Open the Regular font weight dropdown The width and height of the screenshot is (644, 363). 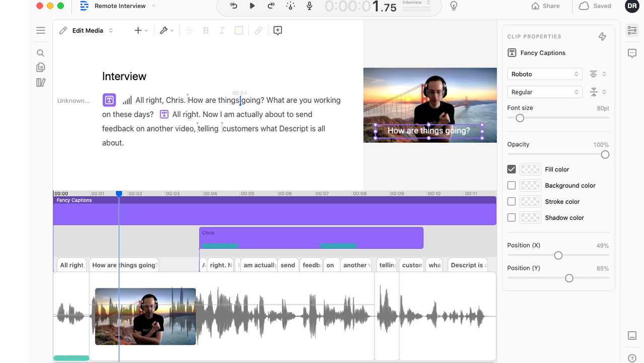point(544,92)
